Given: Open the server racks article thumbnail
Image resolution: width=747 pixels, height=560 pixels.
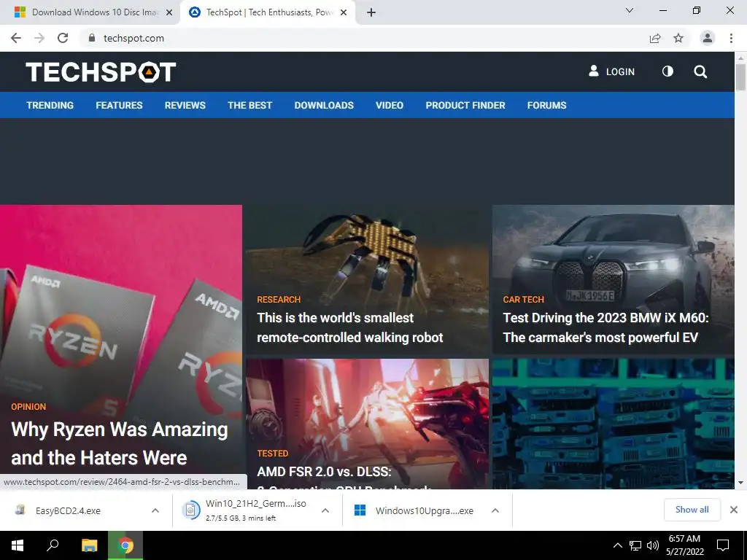Looking at the screenshot, I should click(x=613, y=424).
